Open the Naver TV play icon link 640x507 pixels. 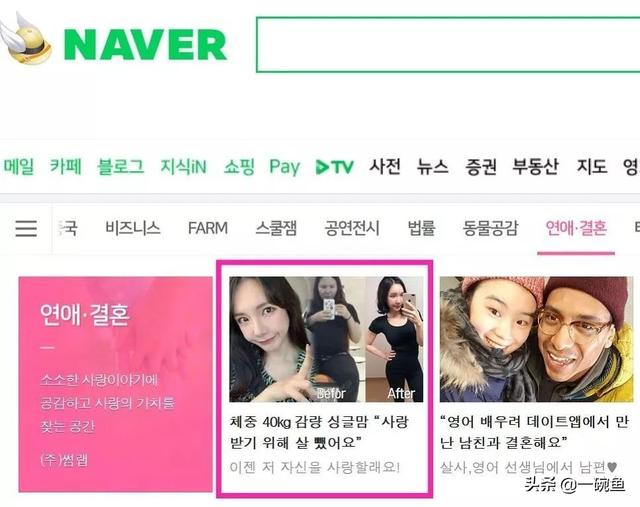(x=335, y=167)
